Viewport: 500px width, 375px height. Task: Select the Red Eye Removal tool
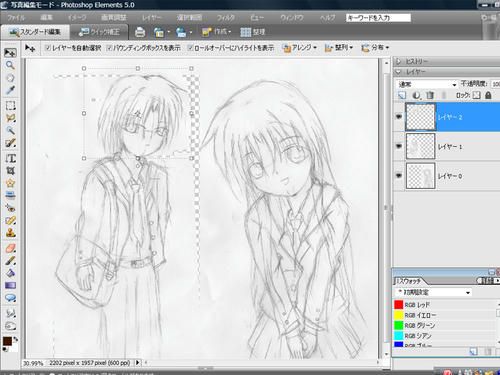pos(10,208)
